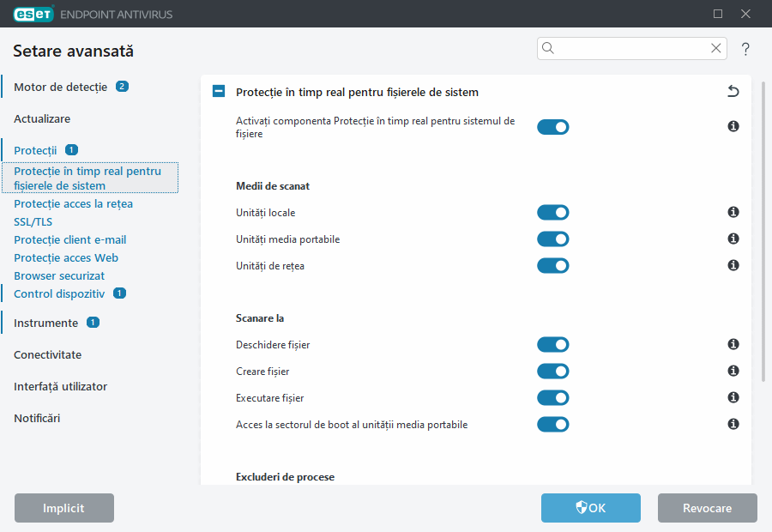Screen dimensions: 772x532
Task: Click the info icon for Unități media portabile
Action: pos(733,239)
